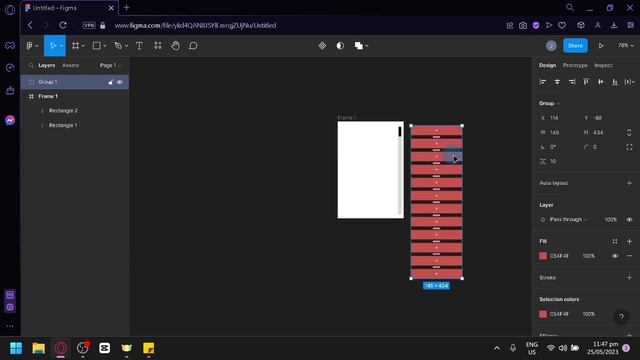Viewport: 640px width, 360px height.
Task: Open fill styles four-dot icon
Action: coord(615,241)
